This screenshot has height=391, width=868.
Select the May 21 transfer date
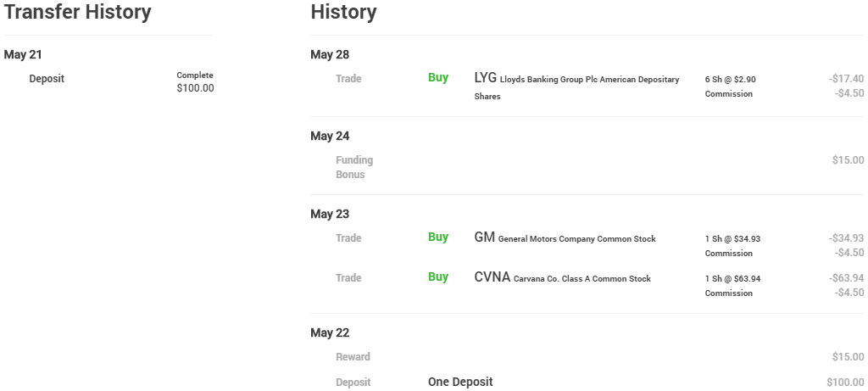[23, 55]
